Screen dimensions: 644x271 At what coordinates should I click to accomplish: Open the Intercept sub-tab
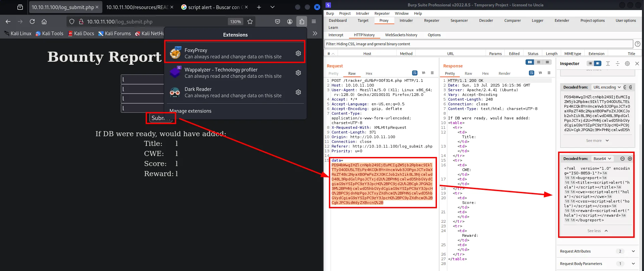coord(336,35)
